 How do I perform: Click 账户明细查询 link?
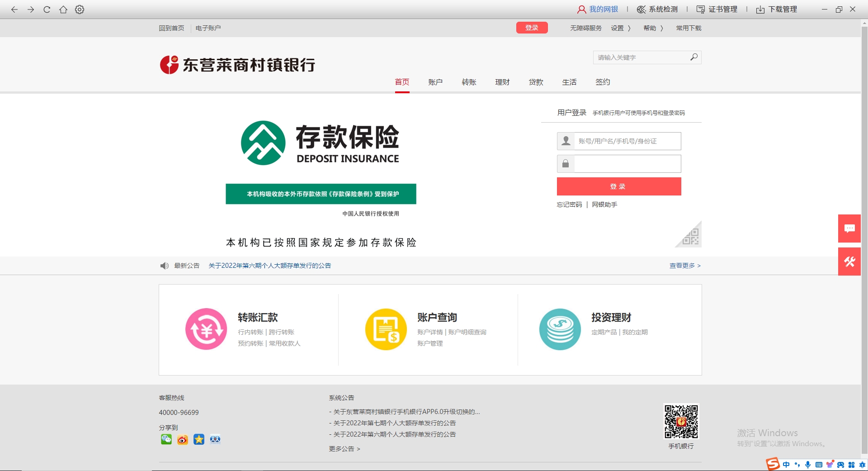(x=467, y=332)
